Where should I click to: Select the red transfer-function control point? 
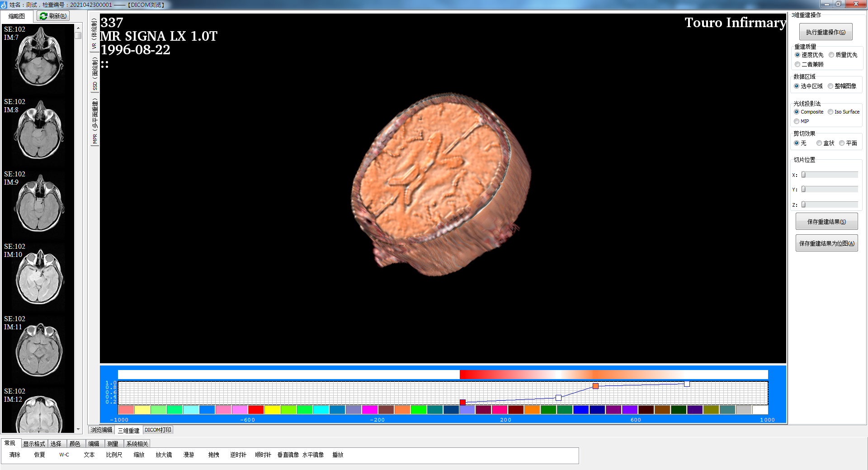click(462, 402)
